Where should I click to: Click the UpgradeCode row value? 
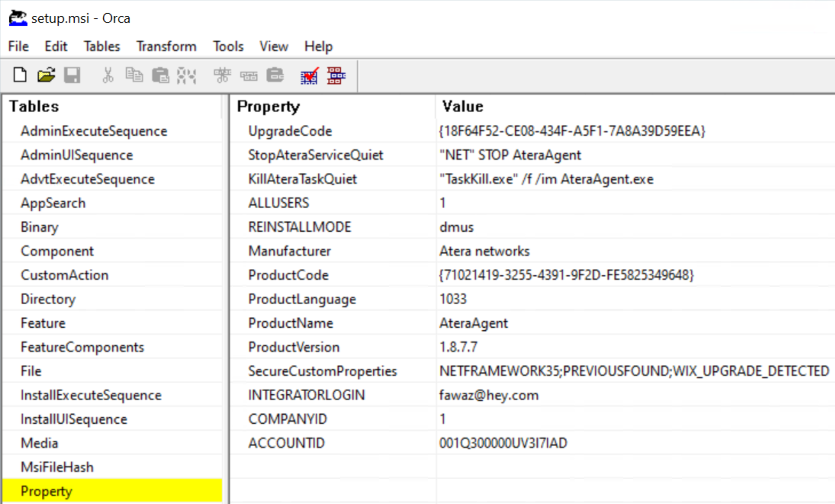pyautogui.click(x=573, y=131)
